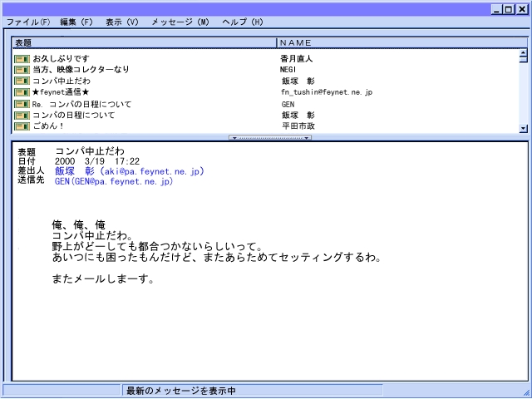Click the pane splitter handle with arrows
This screenshot has width=532, height=399.
(x=270, y=138)
